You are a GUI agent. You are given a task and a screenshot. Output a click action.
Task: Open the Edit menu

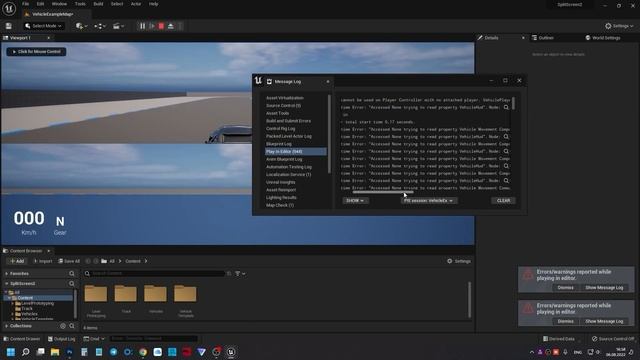(x=40, y=4)
